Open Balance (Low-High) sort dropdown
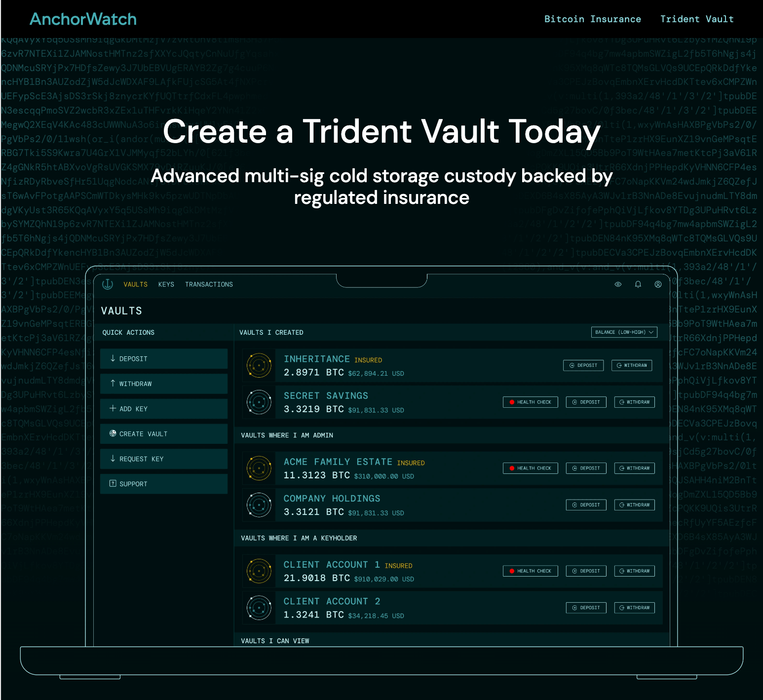763x700 pixels. (x=624, y=332)
